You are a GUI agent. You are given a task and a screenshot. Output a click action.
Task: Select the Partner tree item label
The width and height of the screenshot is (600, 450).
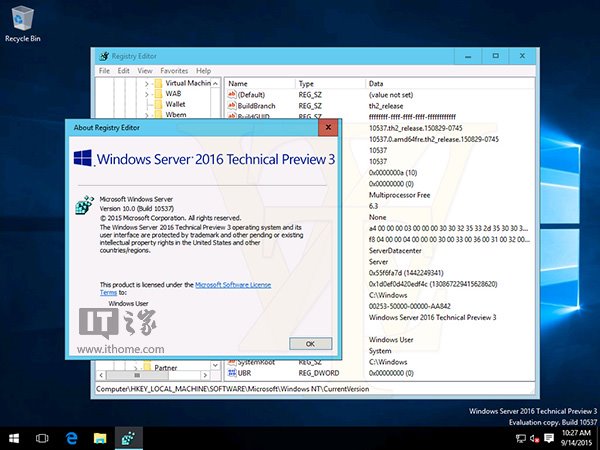pyautogui.click(x=166, y=368)
